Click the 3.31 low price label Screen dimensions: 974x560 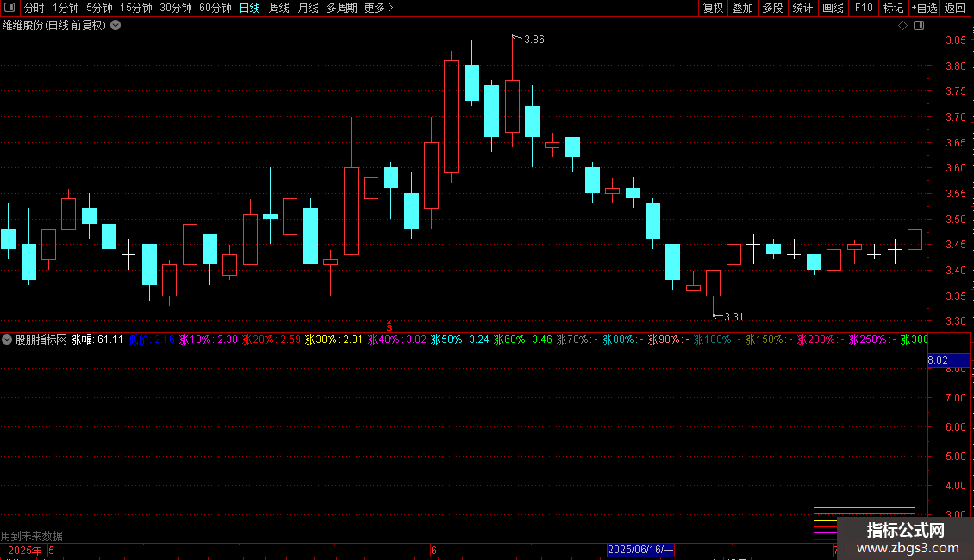[734, 317]
